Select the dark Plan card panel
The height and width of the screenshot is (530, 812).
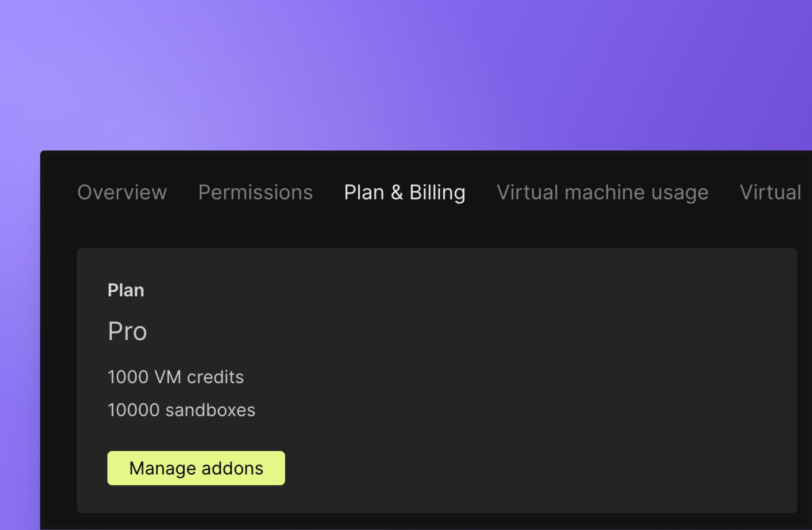(x=494, y=370)
